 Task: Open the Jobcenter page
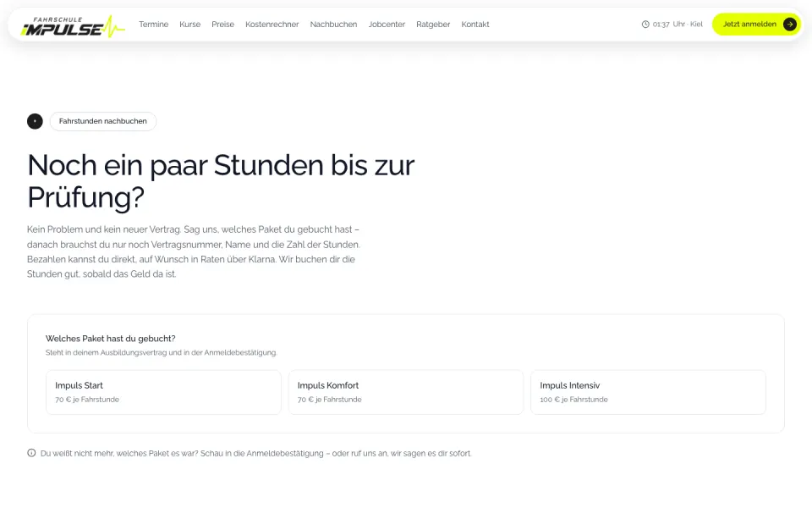(x=387, y=25)
